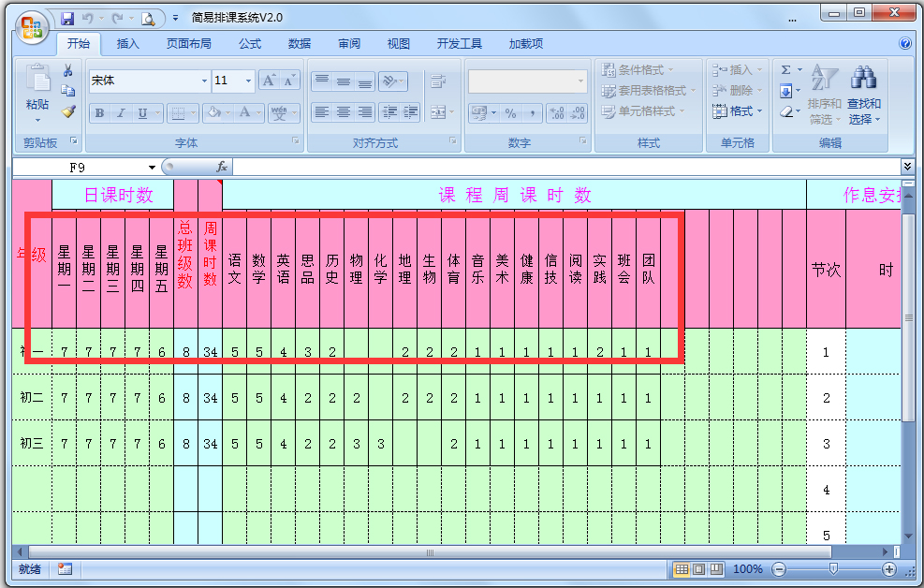This screenshot has height=588, width=924.
Task: Click the 排序和筛选 button
Action: point(824,95)
